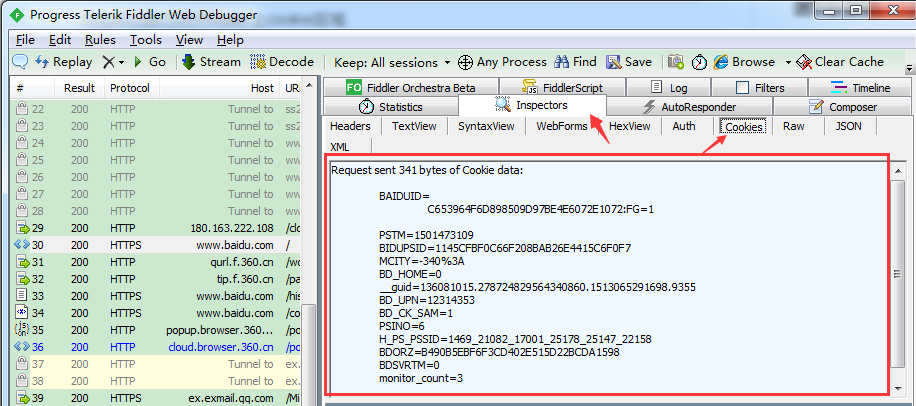The image size is (916, 406).
Task: Click the Any Process target icon
Action: pos(466,62)
